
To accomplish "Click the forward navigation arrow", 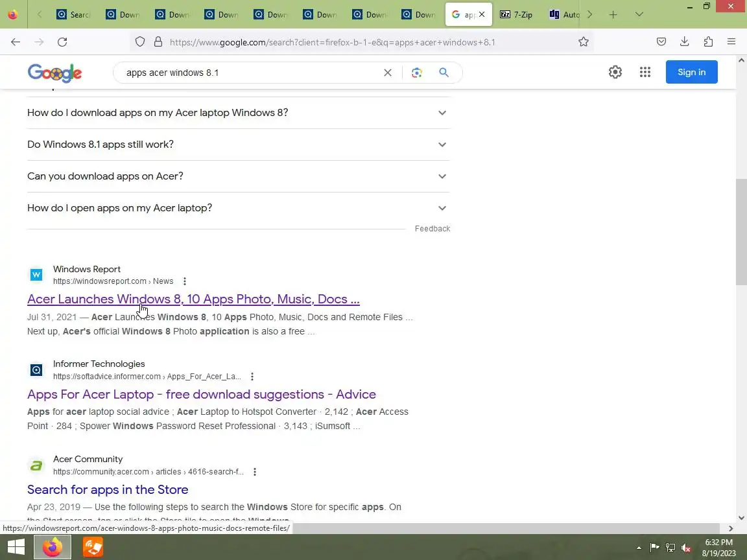I will coord(39,42).
